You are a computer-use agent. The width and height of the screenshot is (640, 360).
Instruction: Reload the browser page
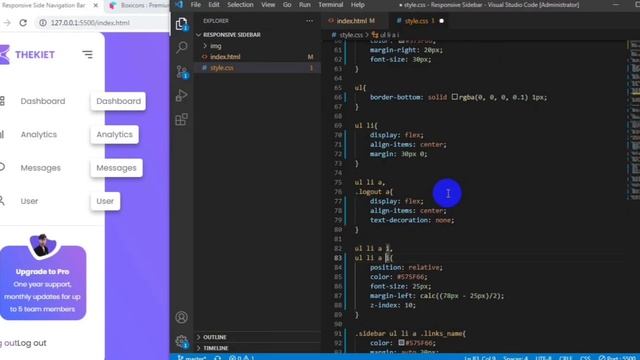(23, 23)
